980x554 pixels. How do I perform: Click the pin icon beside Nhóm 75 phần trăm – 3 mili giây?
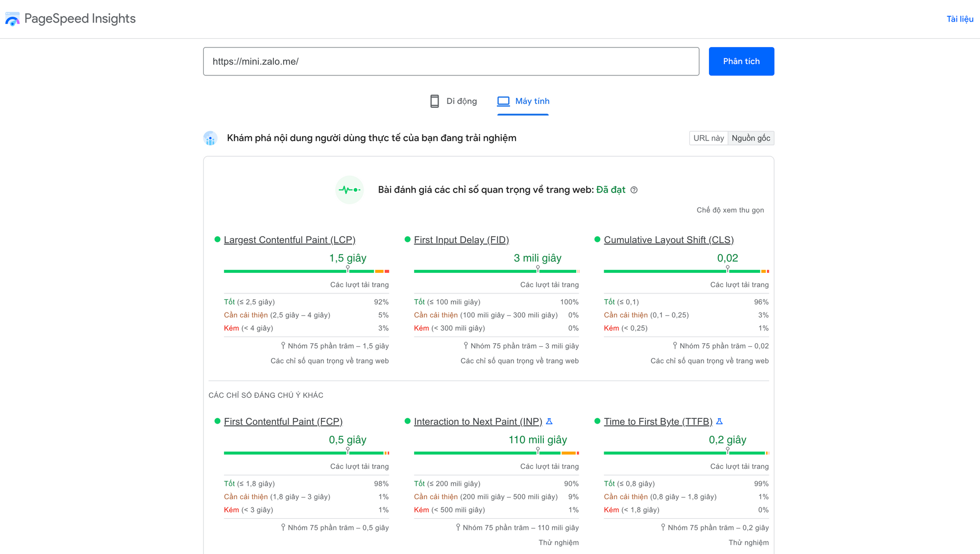(466, 345)
